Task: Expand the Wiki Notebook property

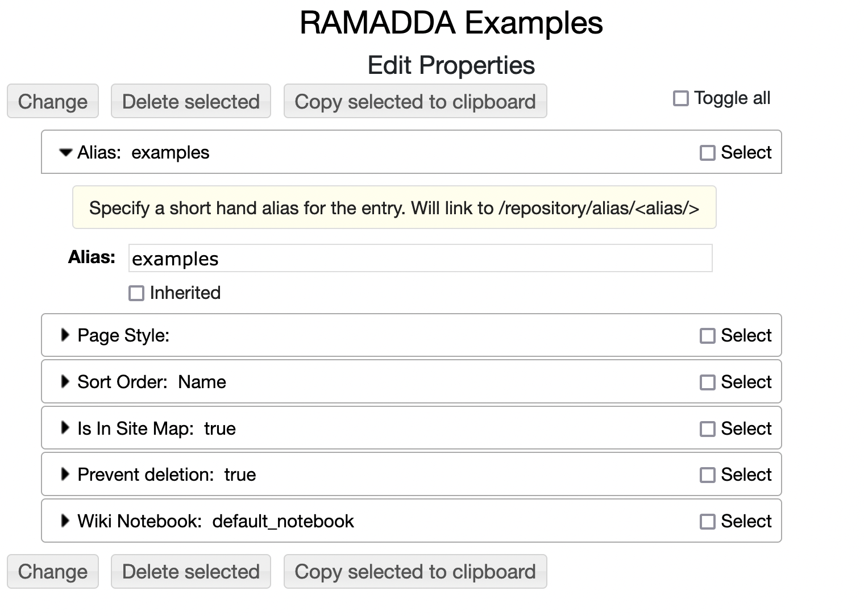Action: 65,521
